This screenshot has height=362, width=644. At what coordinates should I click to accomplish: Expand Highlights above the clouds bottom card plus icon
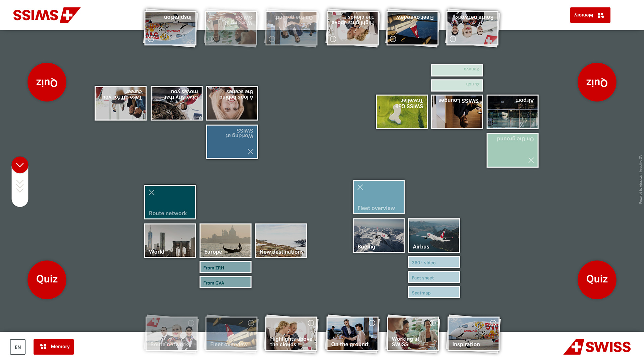(x=311, y=323)
